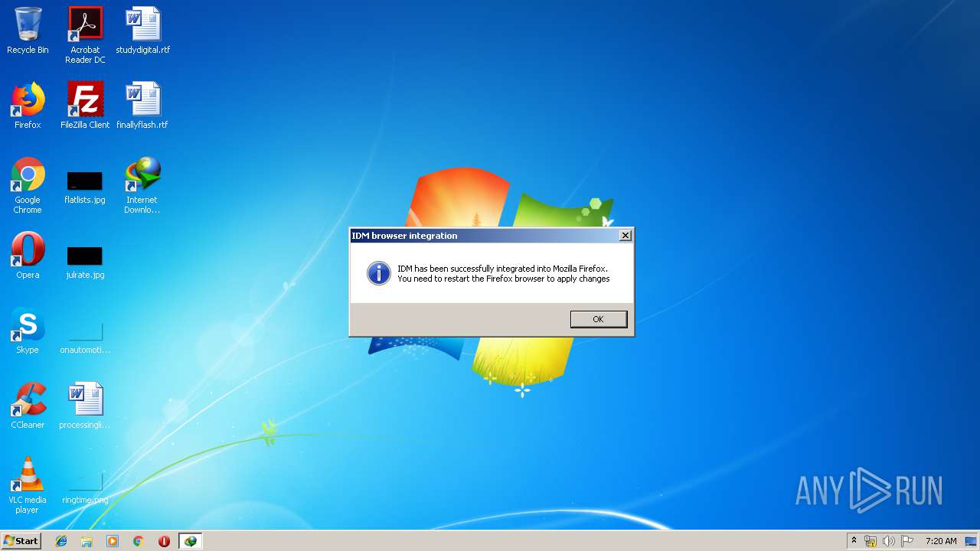Click OK in IDM browser integration dialog
Viewport: 980px width, 551px height.
pos(599,319)
